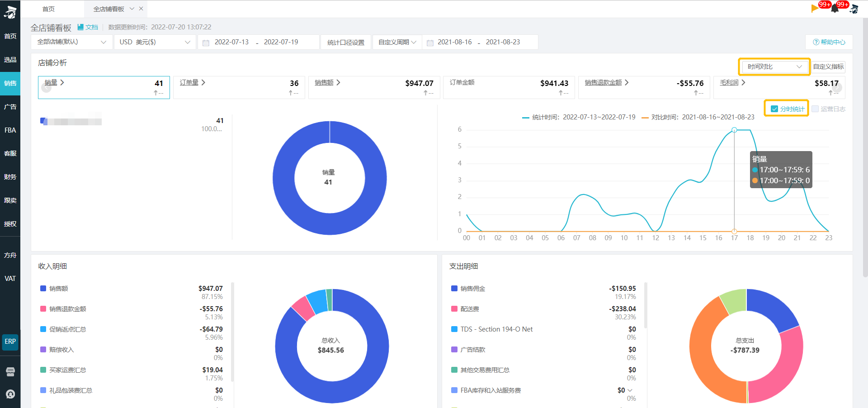Open the 选品 sidebar item
Image resolution: width=868 pixels, height=408 pixels.
coord(10,60)
